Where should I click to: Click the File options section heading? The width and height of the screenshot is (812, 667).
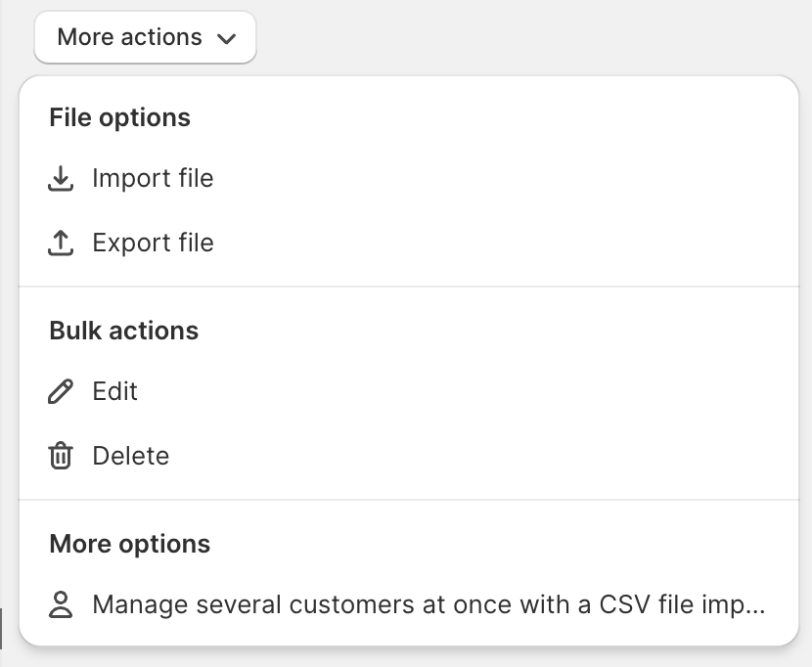coord(119,117)
